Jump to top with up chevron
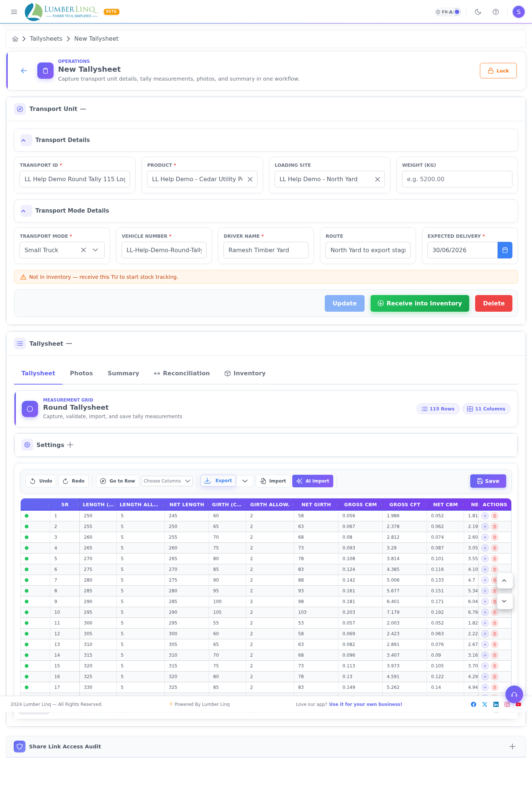Viewport: 532px width, 802px height. (504, 581)
